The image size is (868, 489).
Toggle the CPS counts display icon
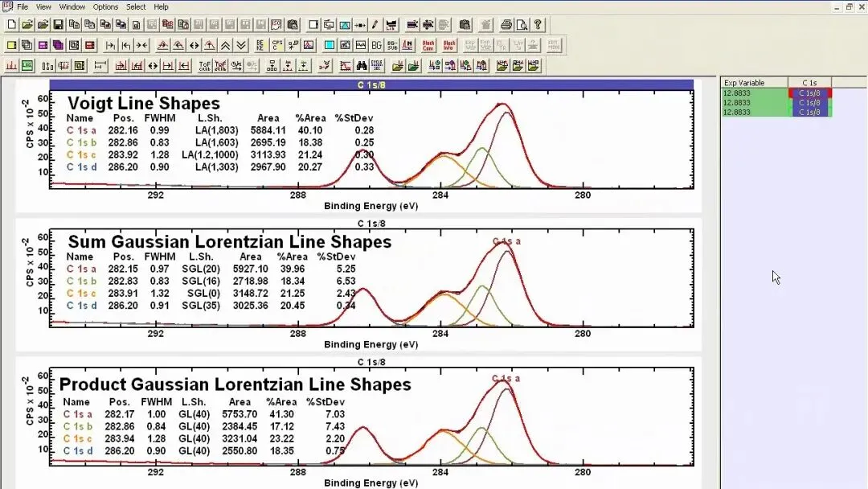point(277,45)
